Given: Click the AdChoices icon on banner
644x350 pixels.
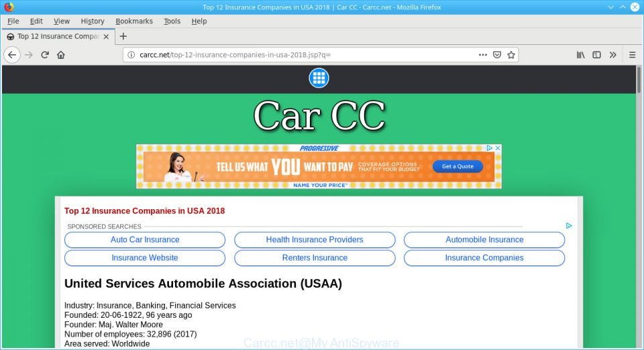Looking at the screenshot, I should tap(490, 148).
